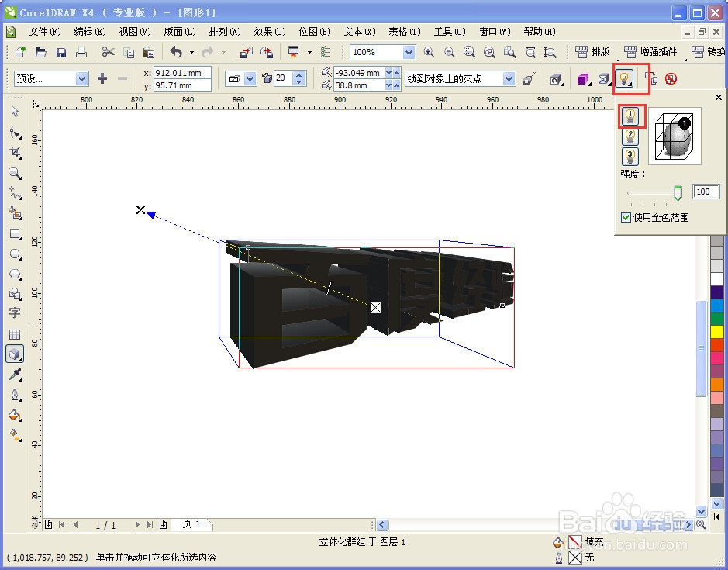
Task: Open the application launcher dropdown arrow
Action: click(x=309, y=52)
